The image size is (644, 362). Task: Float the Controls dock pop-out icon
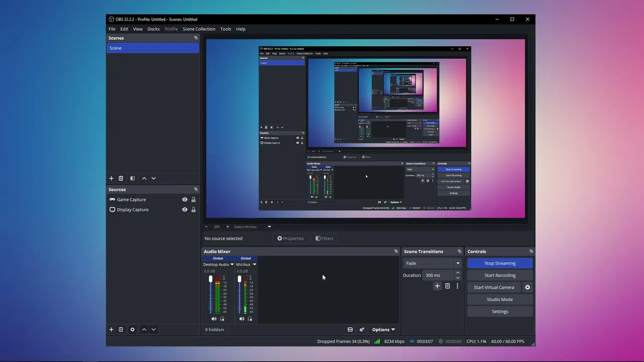point(531,251)
